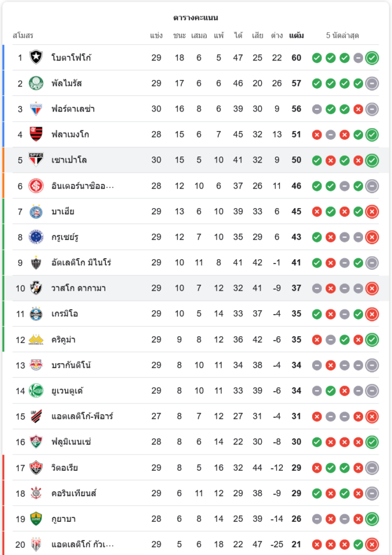Click the Botafogo club crest icon
The width and height of the screenshot is (392, 555).
pyautogui.click(x=36, y=58)
